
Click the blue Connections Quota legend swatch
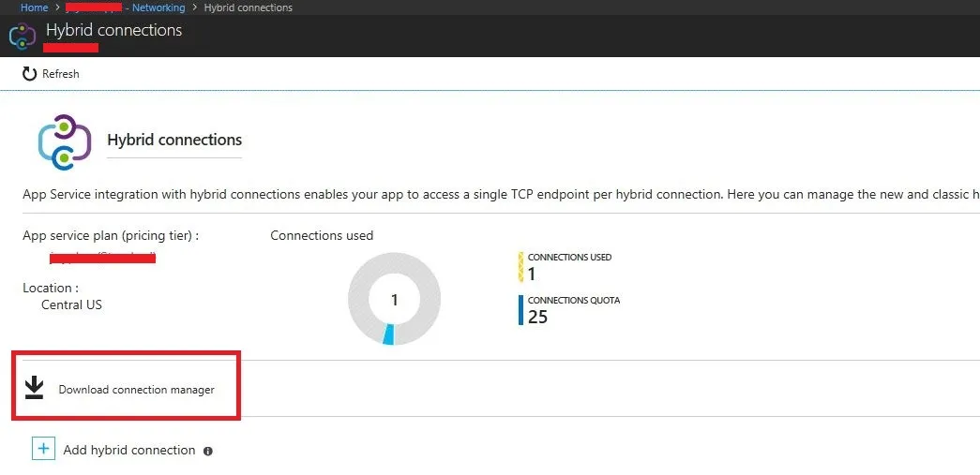pos(520,310)
